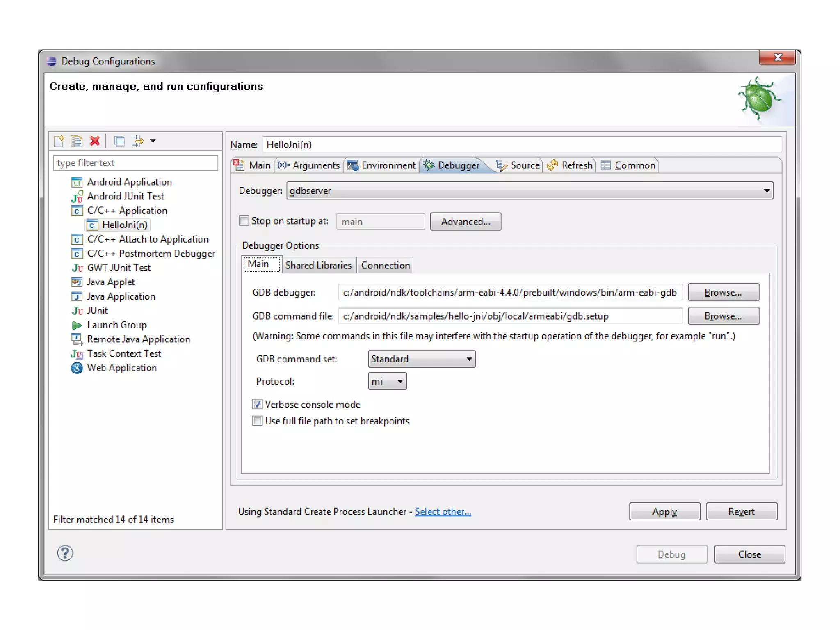This screenshot has width=840, height=630.
Task: Delete selected configuration with red X icon
Action: pos(95,141)
